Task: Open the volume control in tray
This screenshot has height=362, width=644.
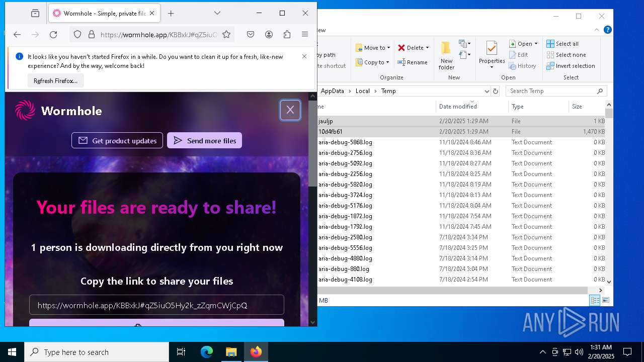Action: [579, 352]
